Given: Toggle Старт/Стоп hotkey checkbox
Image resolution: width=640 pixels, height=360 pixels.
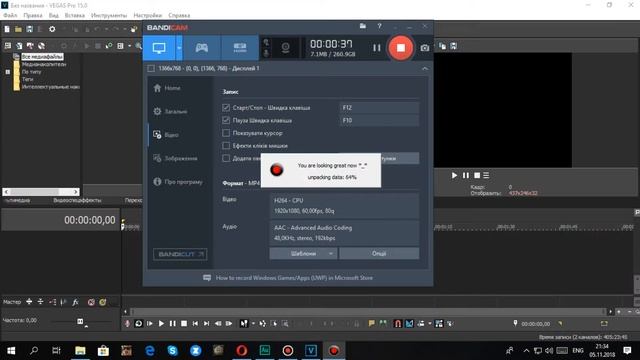Looking at the screenshot, I should click(226, 107).
